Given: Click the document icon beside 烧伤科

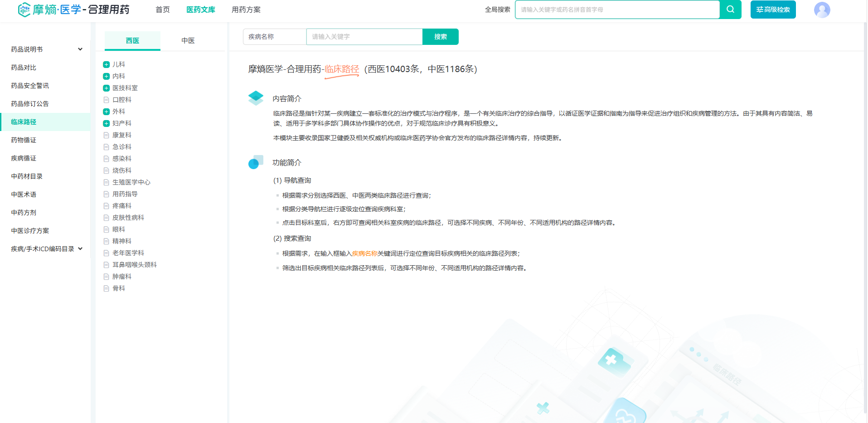Looking at the screenshot, I should pyautogui.click(x=107, y=170).
